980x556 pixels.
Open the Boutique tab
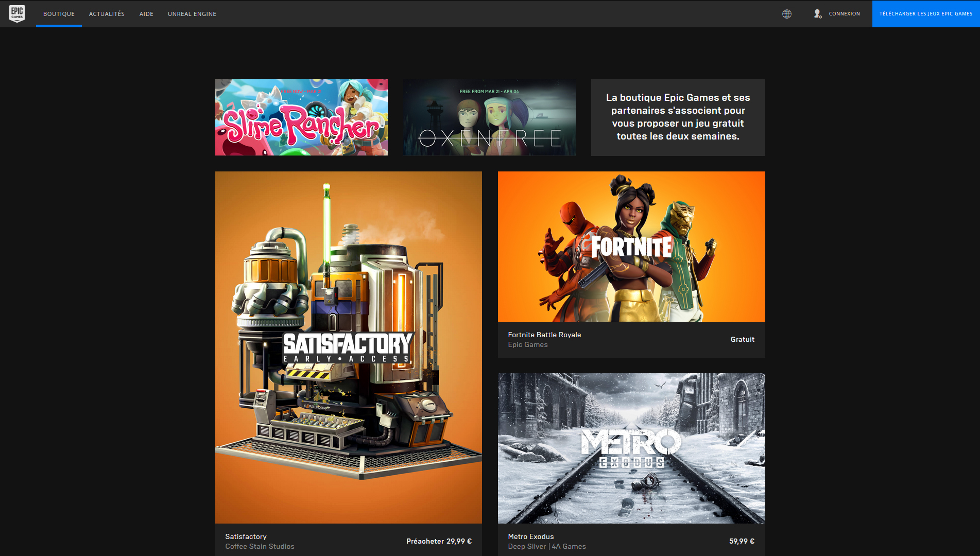point(59,14)
